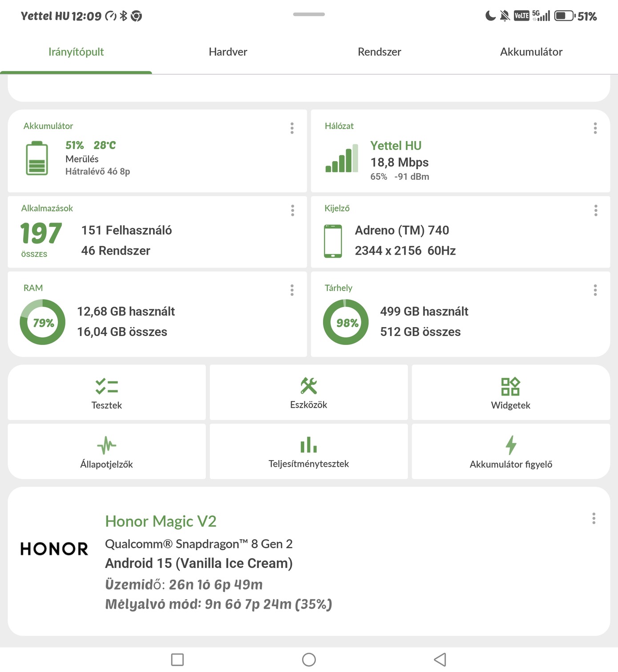
Task: Open Teljesítménytesztek benchmarks button
Action: (x=309, y=451)
